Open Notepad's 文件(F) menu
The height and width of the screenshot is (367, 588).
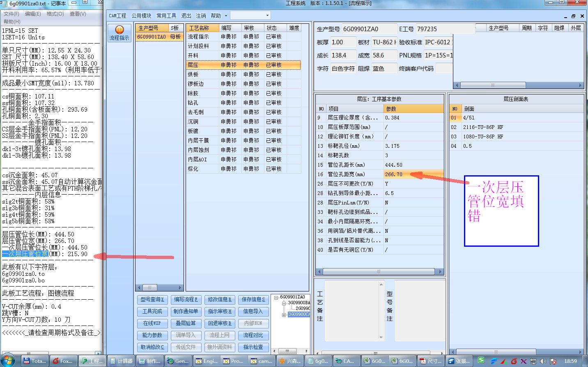point(11,14)
